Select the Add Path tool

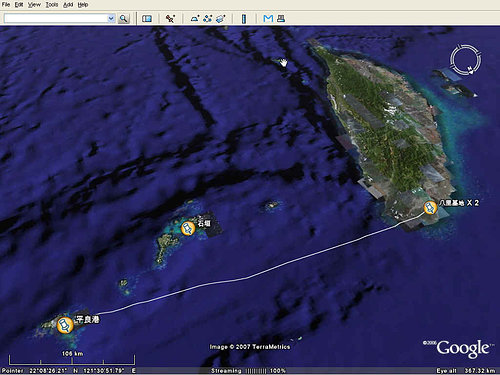pyautogui.click(x=207, y=19)
